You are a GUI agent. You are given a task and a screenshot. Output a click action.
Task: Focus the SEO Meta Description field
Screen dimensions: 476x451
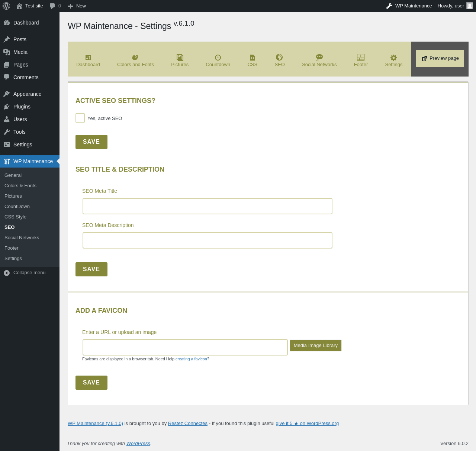[208, 240]
